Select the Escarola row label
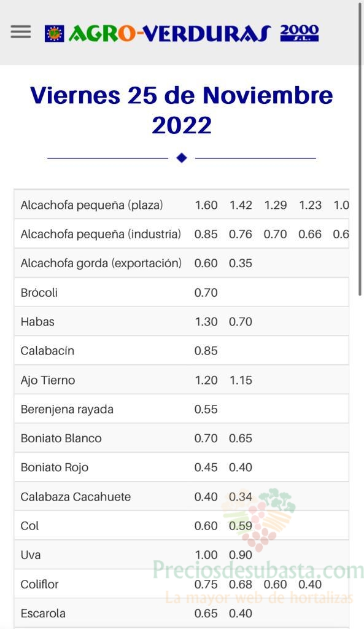 point(44,614)
